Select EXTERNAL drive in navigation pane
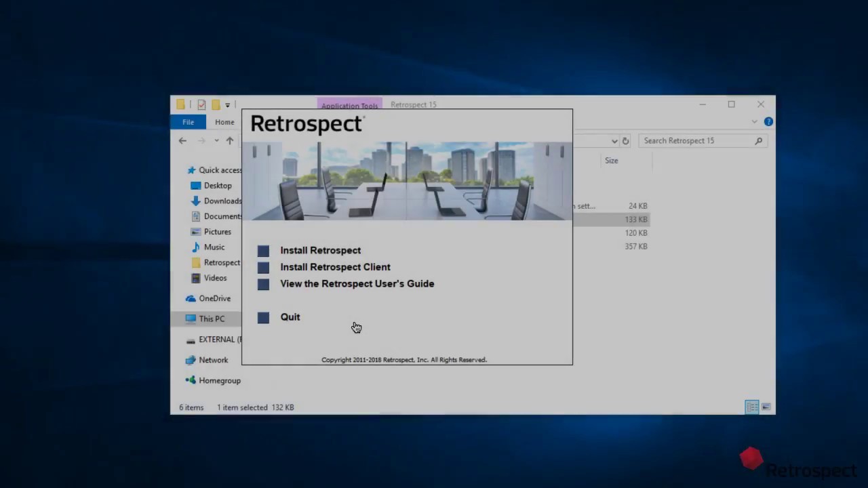 pos(219,340)
